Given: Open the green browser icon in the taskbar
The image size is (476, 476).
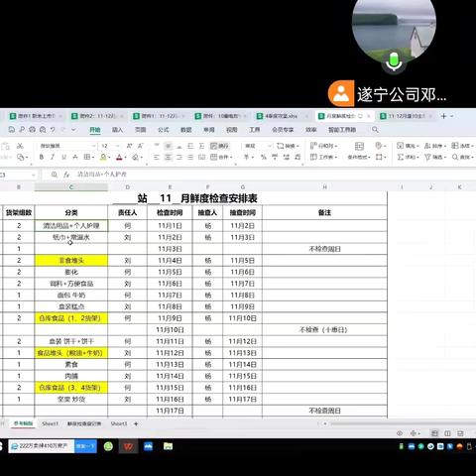Looking at the screenshot, I should (108, 447).
